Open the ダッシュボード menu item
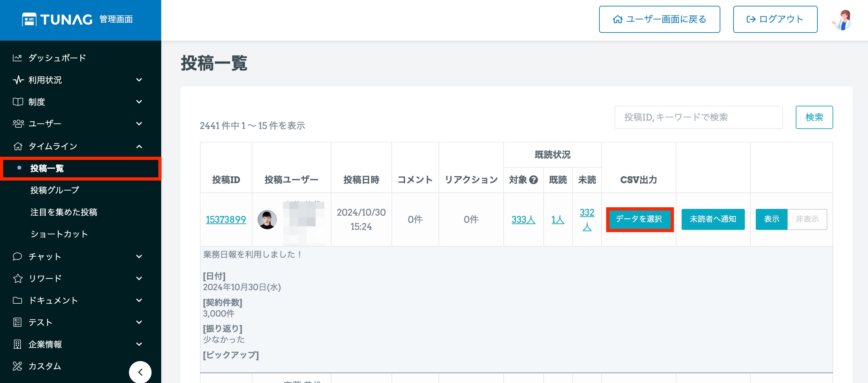Viewport: 868px width, 383px height. pos(57,58)
